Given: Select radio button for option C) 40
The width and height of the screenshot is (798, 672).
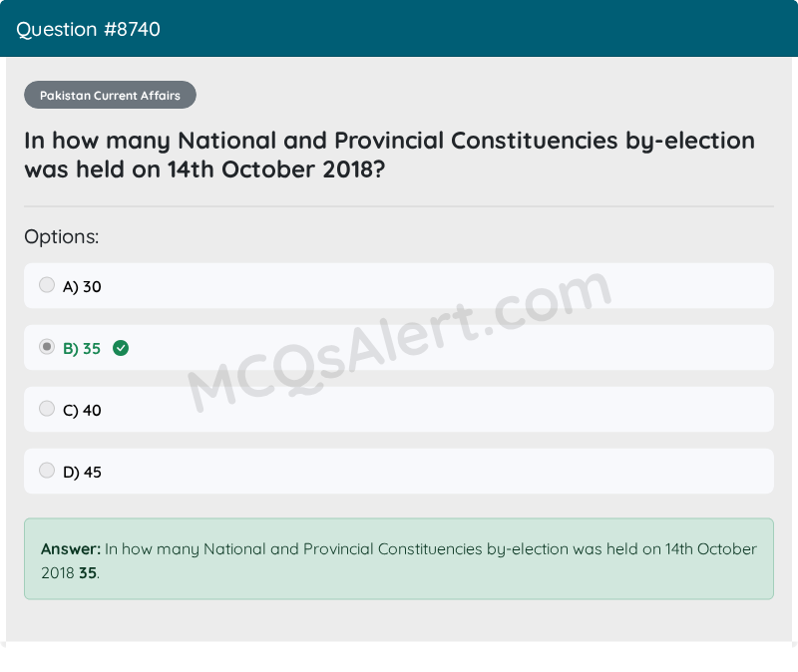Looking at the screenshot, I should click(x=47, y=409).
